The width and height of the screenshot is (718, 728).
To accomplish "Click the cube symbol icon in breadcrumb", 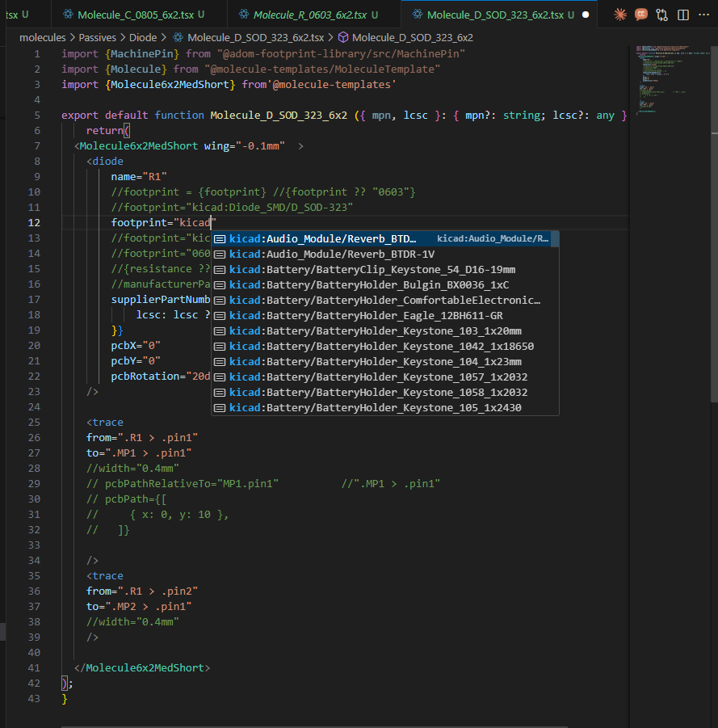I will click(x=342, y=37).
